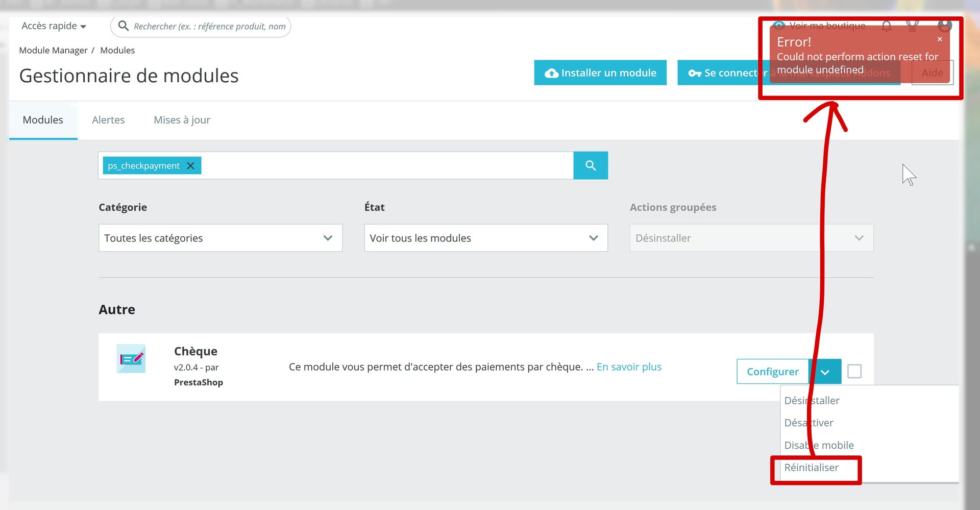The height and width of the screenshot is (510, 980).
Task: Click the key icon on Se connecter button
Action: (x=695, y=73)
